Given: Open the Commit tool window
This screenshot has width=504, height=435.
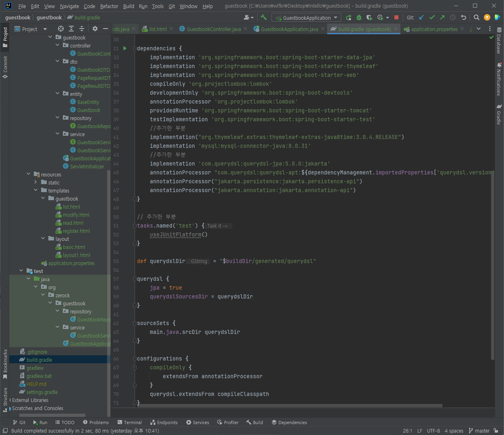Looking at the screenshot, I should [x=5, y=67].
